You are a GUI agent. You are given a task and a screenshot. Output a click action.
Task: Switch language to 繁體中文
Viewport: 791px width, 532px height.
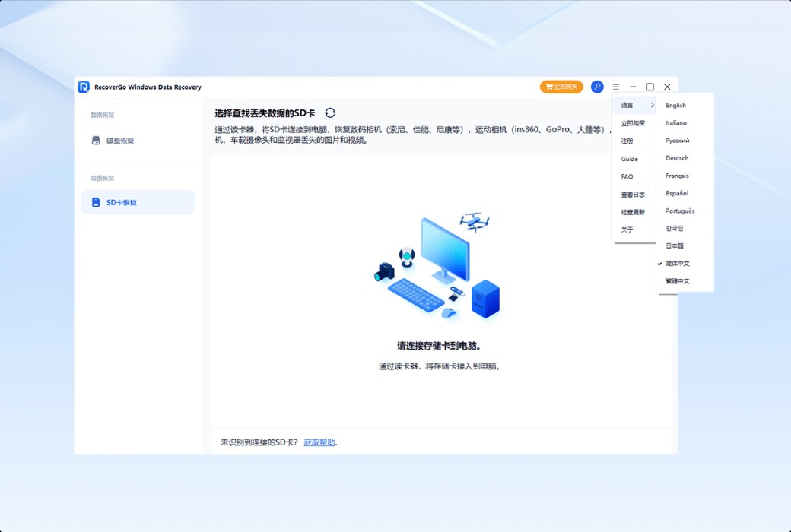pyautogui.click(x=677, y=281)
